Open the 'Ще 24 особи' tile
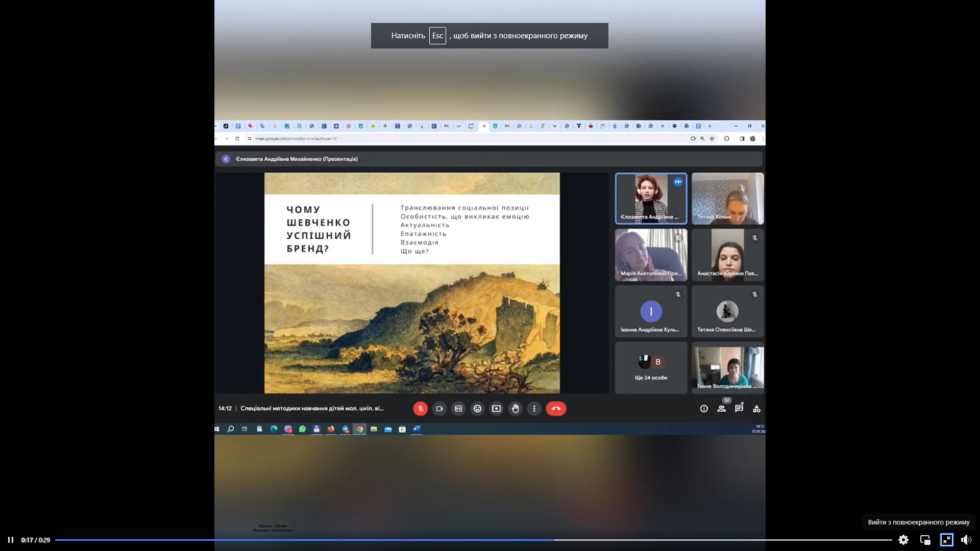The height and width of the screenshot is (551, 980). [x=651, y=368]
